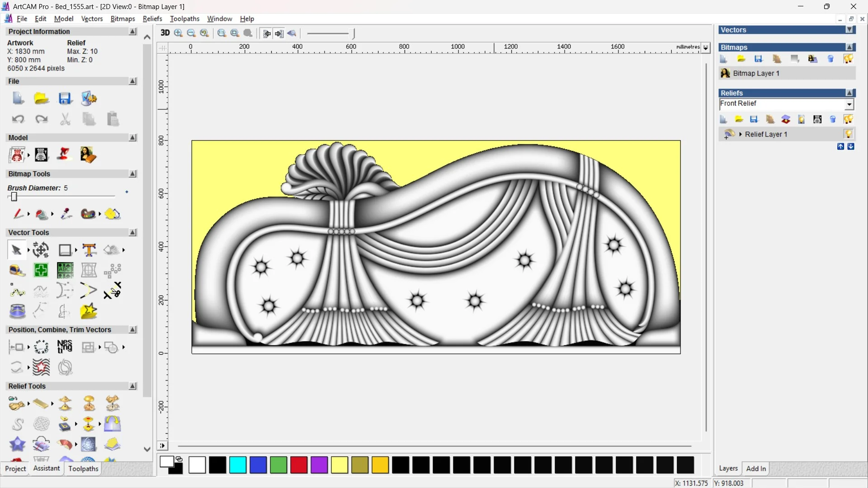The image size is (868, 488).
Task: Click the 3D view button
Action: [x=165, y=33]
